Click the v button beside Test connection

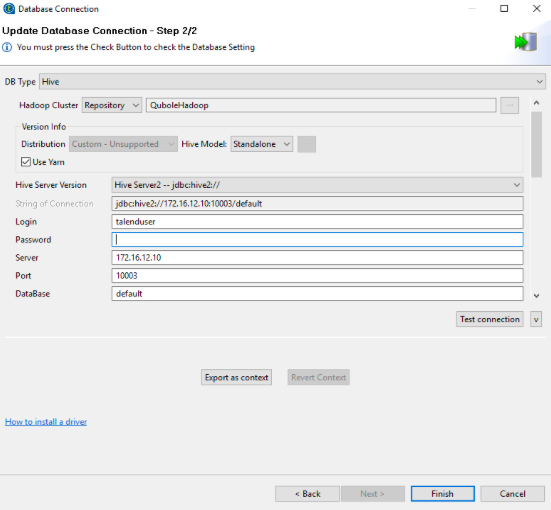click(x=536, y=319)
